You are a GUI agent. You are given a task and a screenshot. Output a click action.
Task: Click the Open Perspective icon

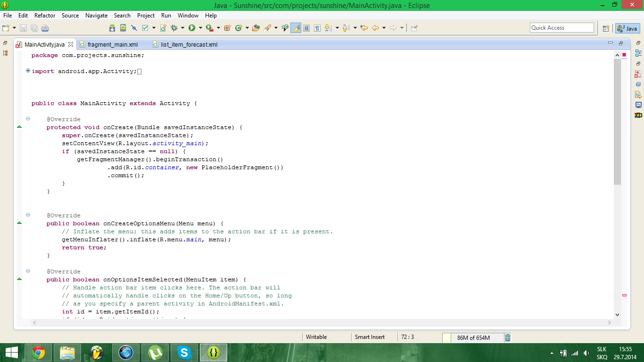(606, 28)
